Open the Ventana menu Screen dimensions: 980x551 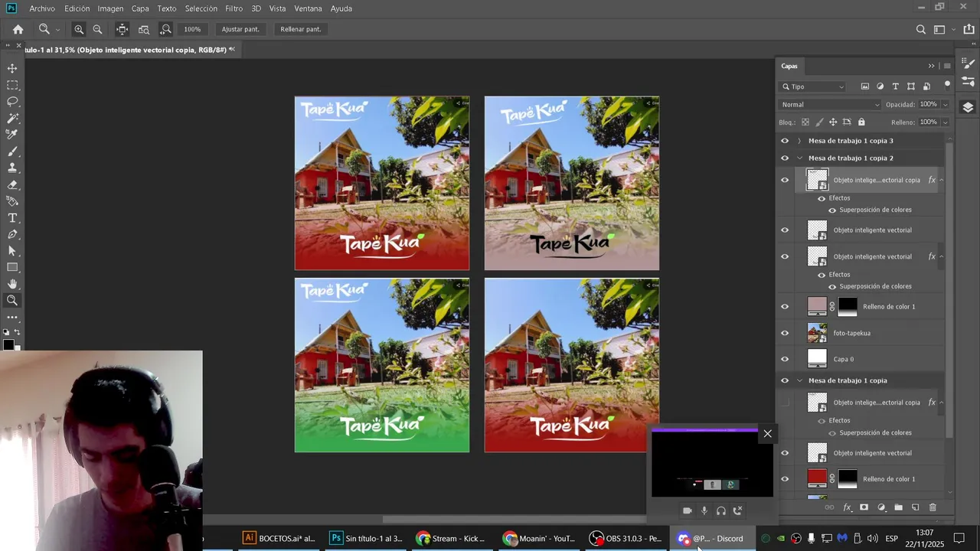(x=308, y=8)
